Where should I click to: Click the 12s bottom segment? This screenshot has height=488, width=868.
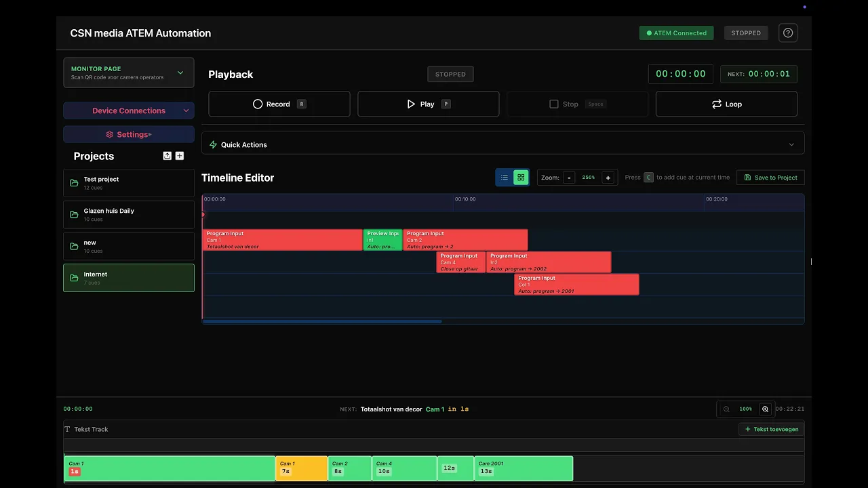(x=456, y=468)
